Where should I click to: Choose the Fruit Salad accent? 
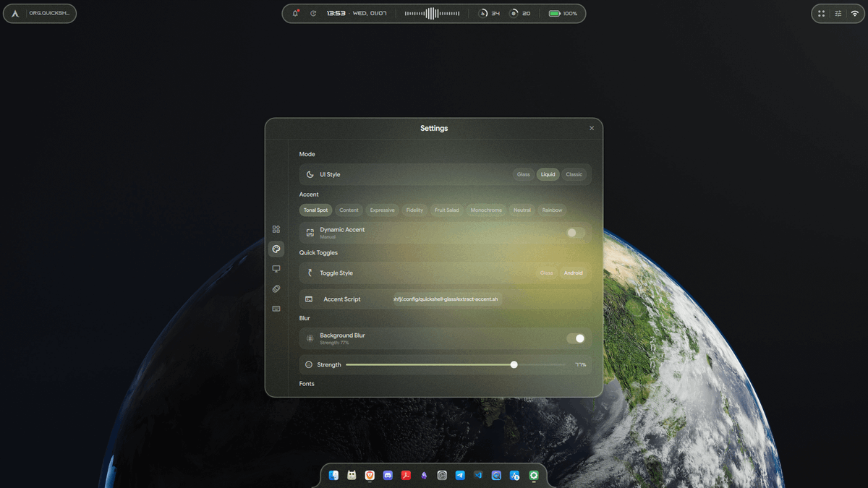coord(447,210)
